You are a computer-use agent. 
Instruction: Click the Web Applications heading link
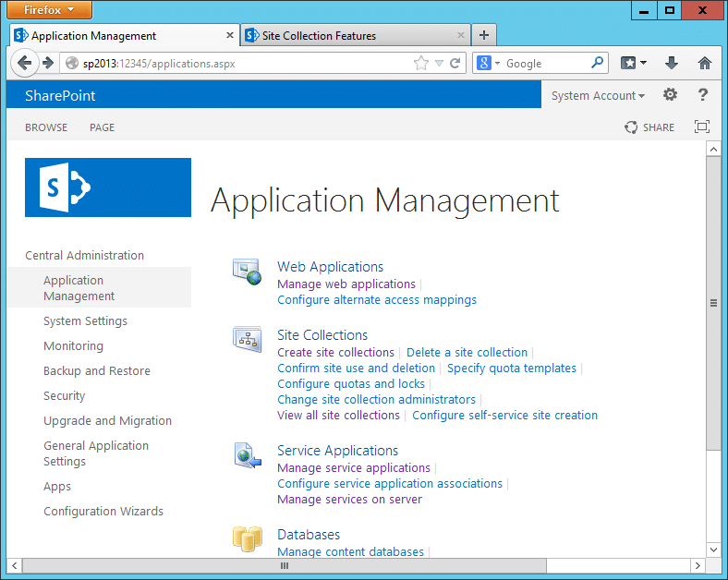click(x=330, y=267)
